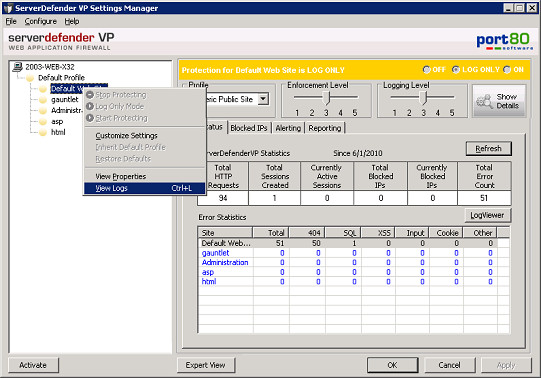Image resolution: width=541 pixels, height=378 pixels.
Task: Sort by the 404 column header
Action: click(x=307, y=233)
